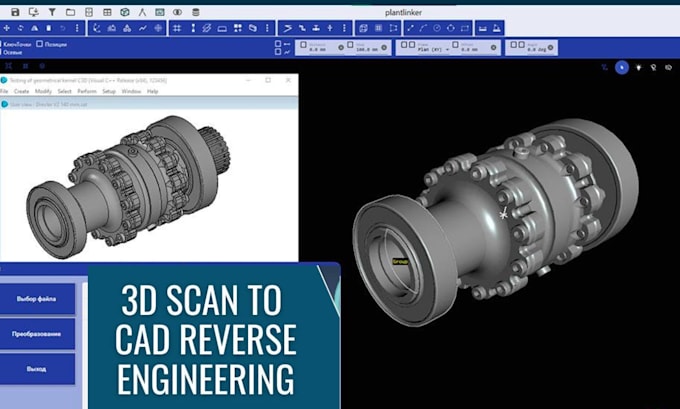
Task: Open the first toolbar group's three-dot overflow
Action: pos(77,28)
